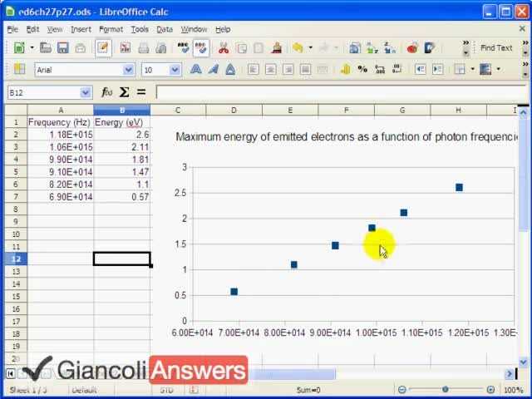Image resolution: width=532 pixels, height=399 pixels.
Task: Click the Increase Indent icon
Action: pos(438,70)
